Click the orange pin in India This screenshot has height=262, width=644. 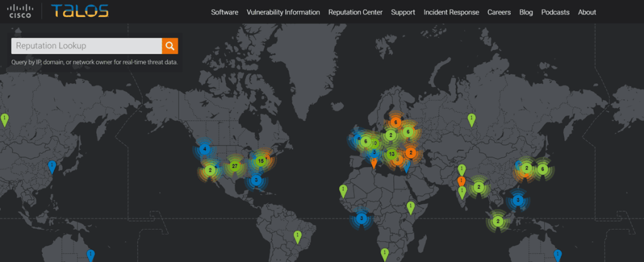462,181
